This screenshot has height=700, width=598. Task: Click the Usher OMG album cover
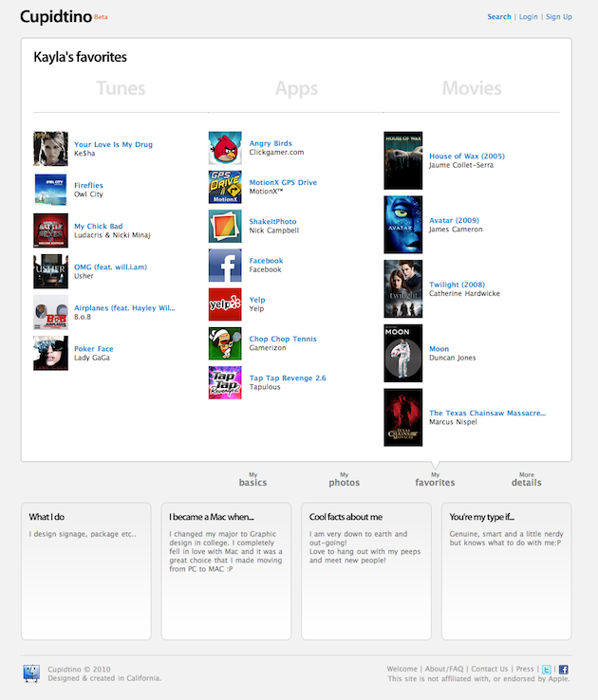click(x=51, y=271)
